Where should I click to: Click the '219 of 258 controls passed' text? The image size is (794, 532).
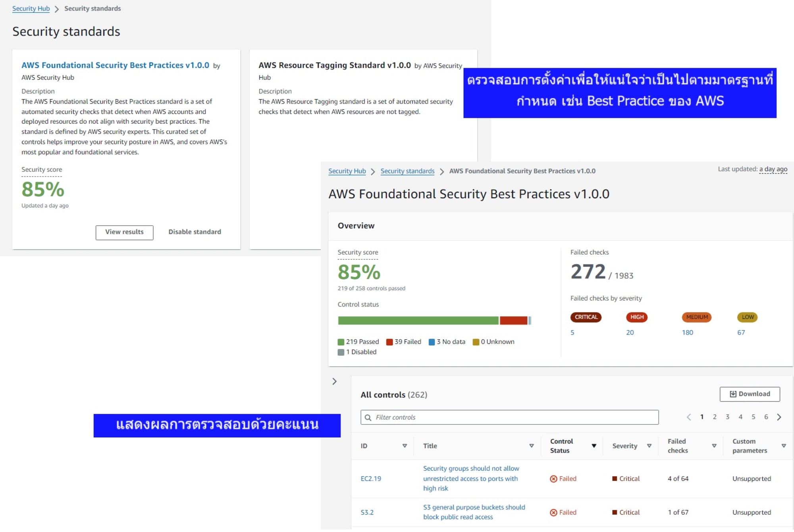point(371,288)
